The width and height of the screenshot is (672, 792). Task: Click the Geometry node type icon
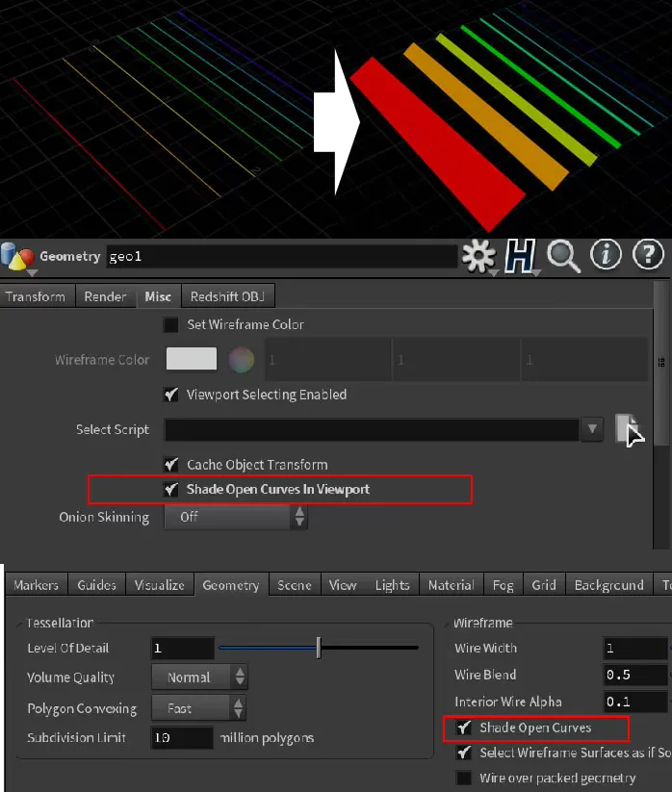[17, 257]
